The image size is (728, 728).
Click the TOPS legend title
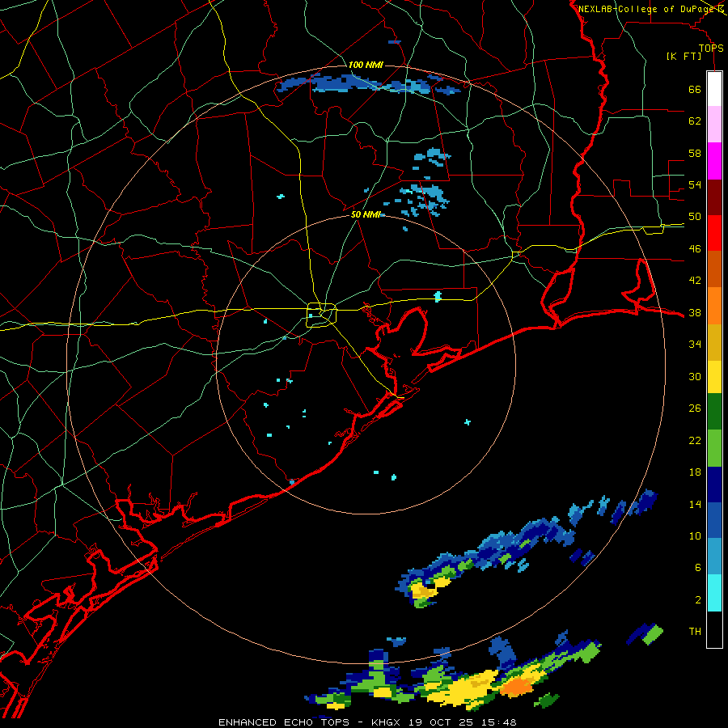(x=711, y=49)
